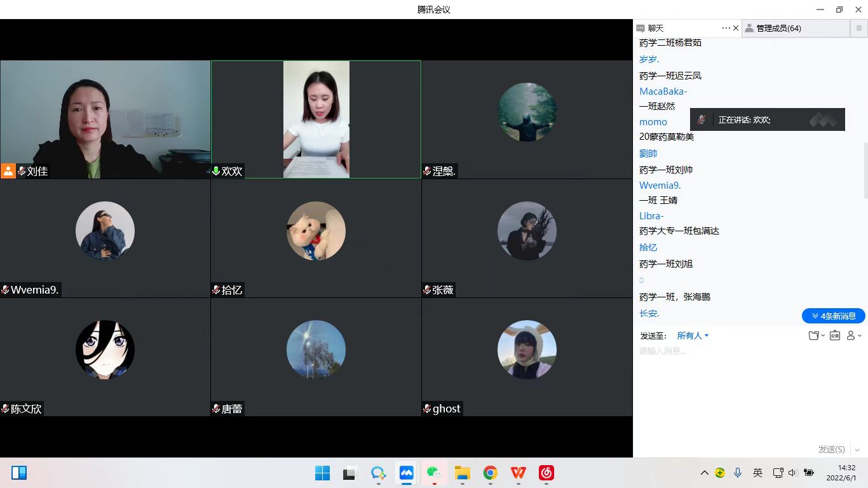Click 张薇's avatar tile

527,231
